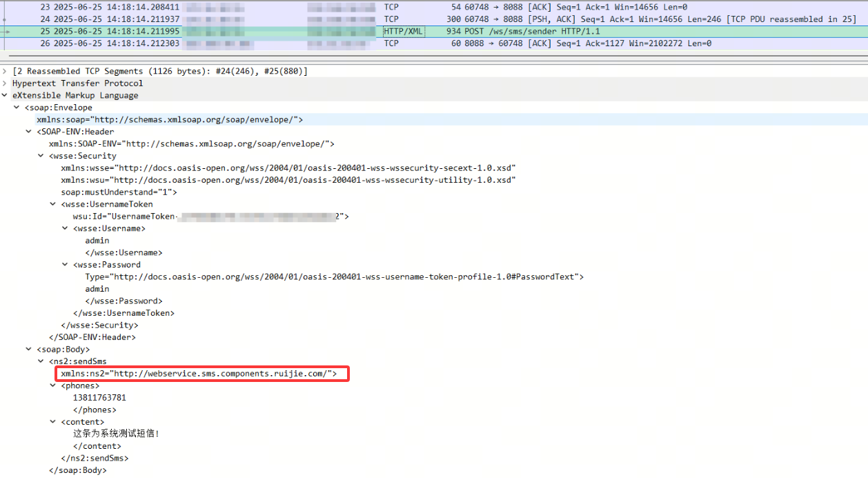Screen dimensions: 868x484
Task: Collapse the opening wsse:Password node
Action: coord(66,265)
